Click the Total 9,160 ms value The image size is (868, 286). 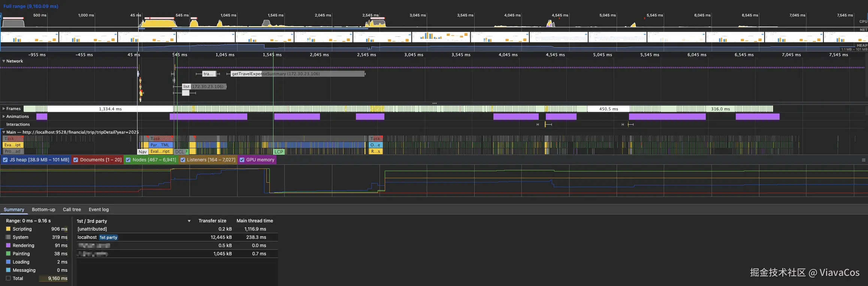(x=58, y=279)
